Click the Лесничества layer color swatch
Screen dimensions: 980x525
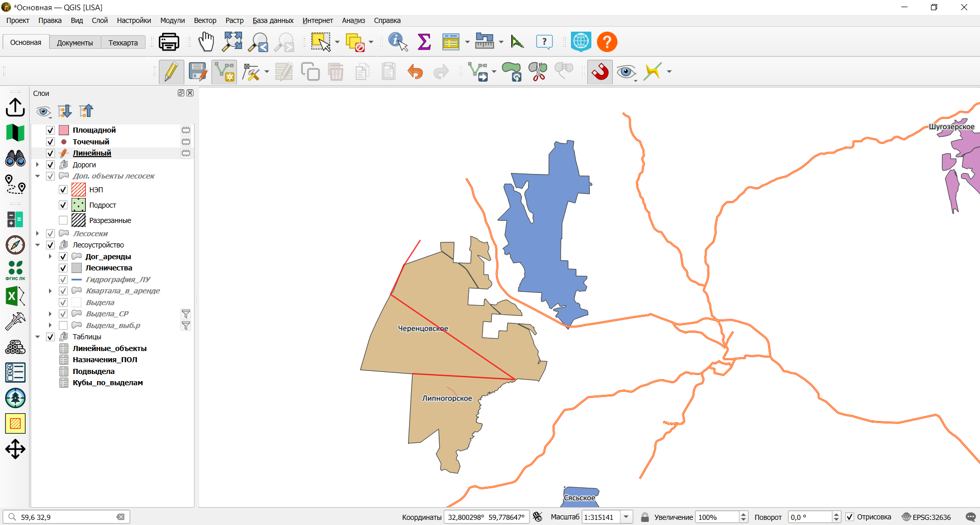pos(77,268)
